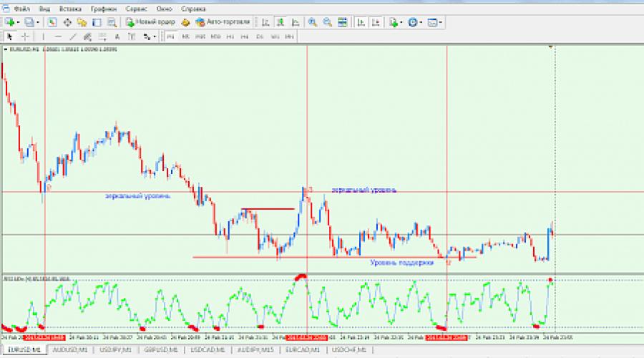Activate the Crosshair mode

(x=25, y=37)
